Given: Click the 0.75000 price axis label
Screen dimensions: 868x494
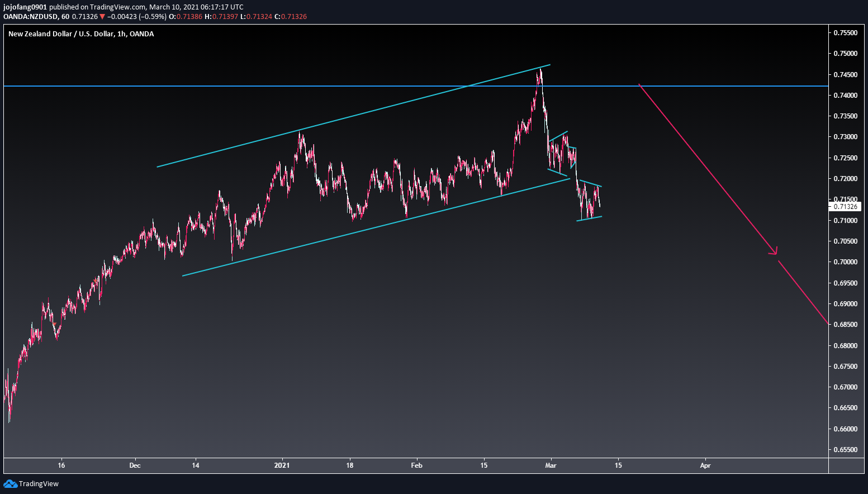Looking at the screenshot, I should (x=845, y=54).
